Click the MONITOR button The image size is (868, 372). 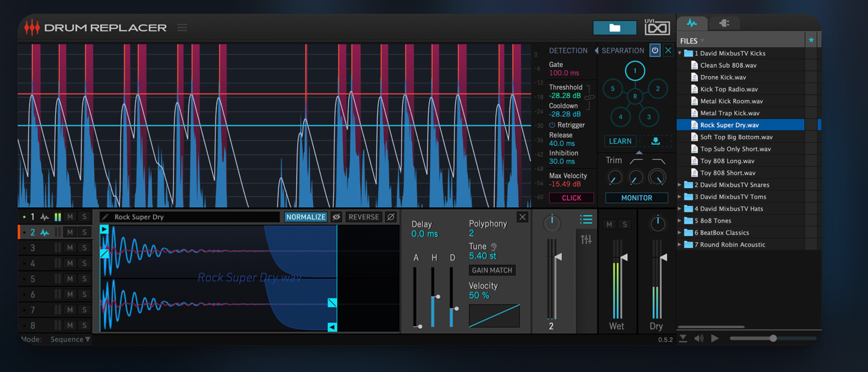(637, 197)
